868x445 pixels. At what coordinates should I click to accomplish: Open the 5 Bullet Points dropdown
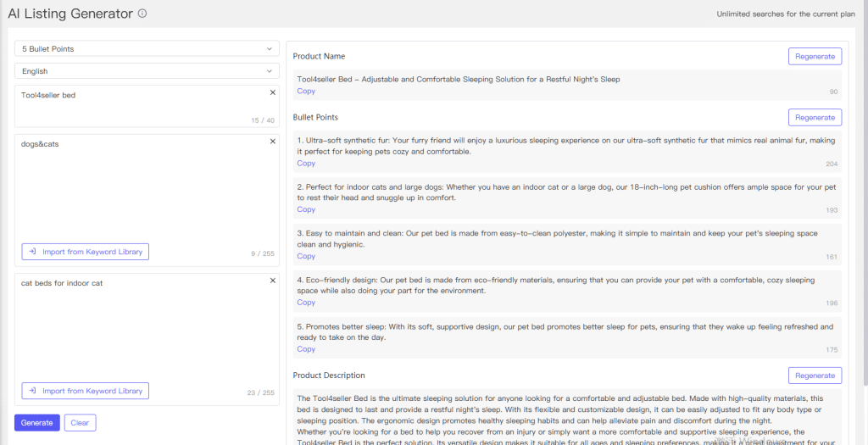coord(147,48)
